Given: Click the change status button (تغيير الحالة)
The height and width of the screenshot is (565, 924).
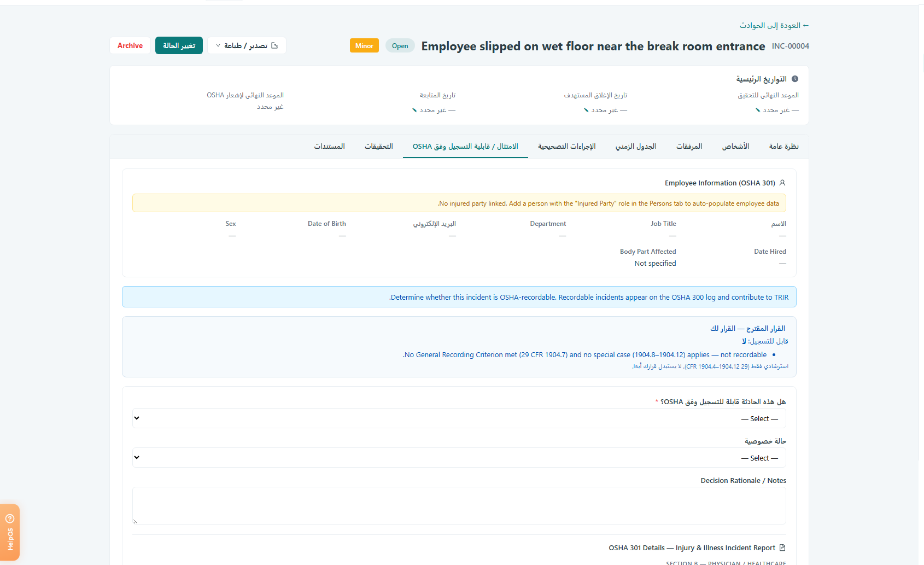Looking at the screenshot, I should [179, 45].
